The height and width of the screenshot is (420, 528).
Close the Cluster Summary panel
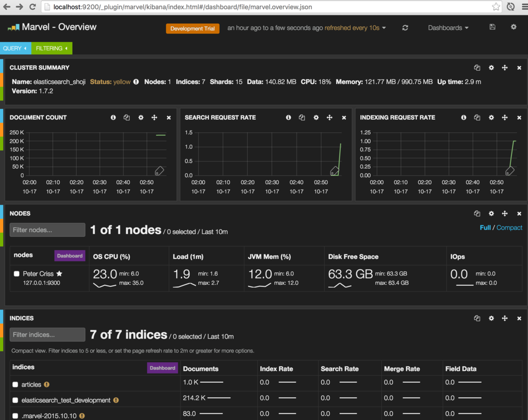(519, 68)
